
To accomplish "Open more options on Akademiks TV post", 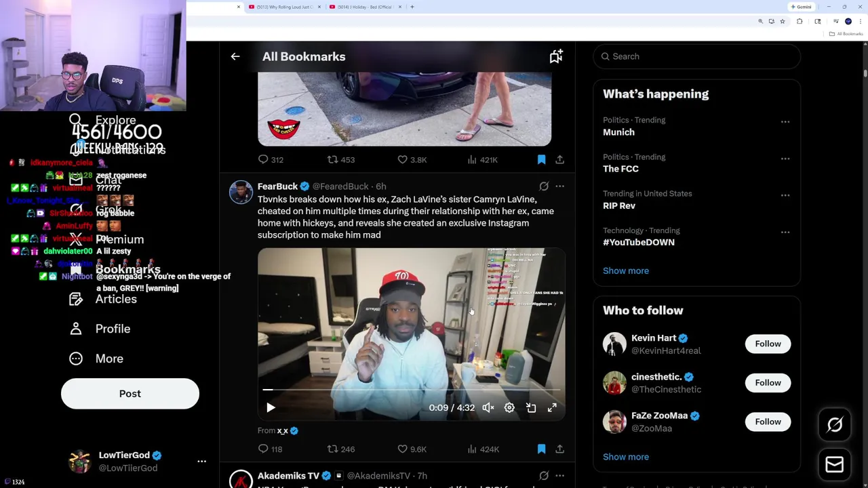I will (x=559, y=476).
